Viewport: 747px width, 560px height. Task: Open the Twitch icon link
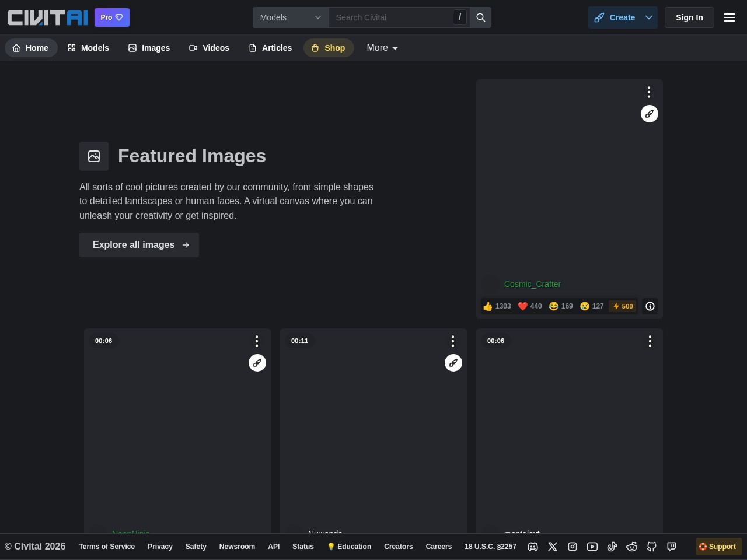(x=672, y=547)
